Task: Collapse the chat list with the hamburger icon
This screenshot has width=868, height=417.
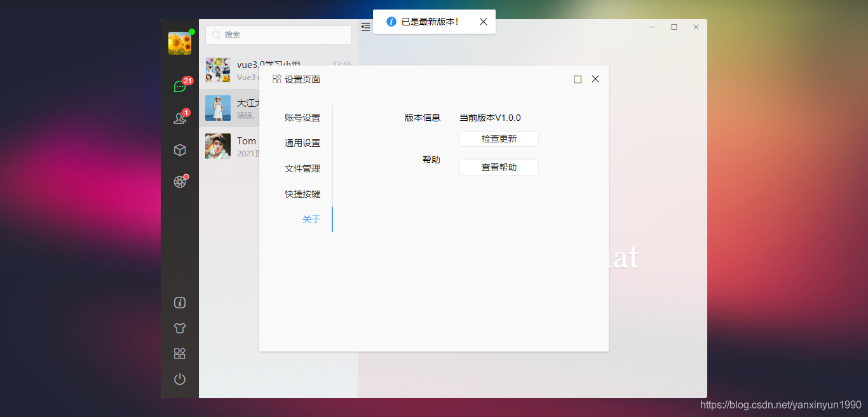Action: (x=365, y=27)
